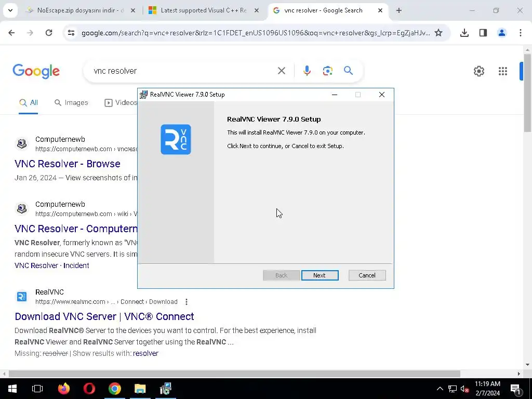
Task: Go back to previous page in Chrome
Action: [11, 33]
